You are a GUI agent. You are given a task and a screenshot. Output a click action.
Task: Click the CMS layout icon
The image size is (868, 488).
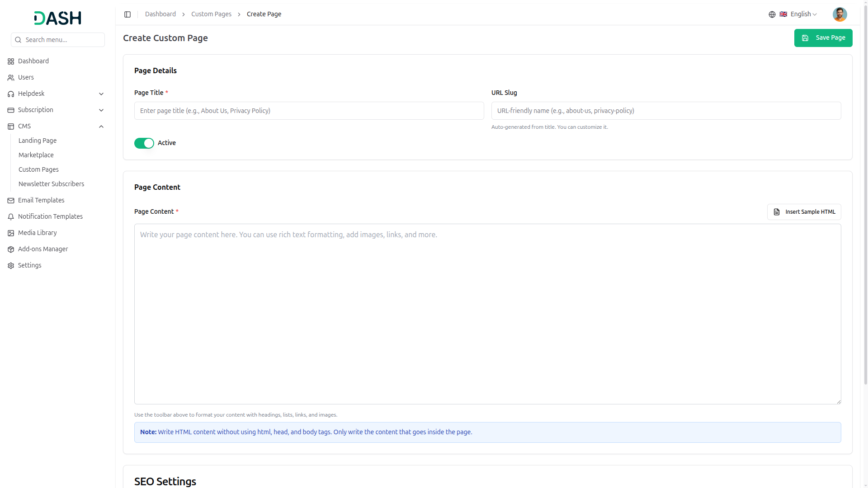(11, 127)
